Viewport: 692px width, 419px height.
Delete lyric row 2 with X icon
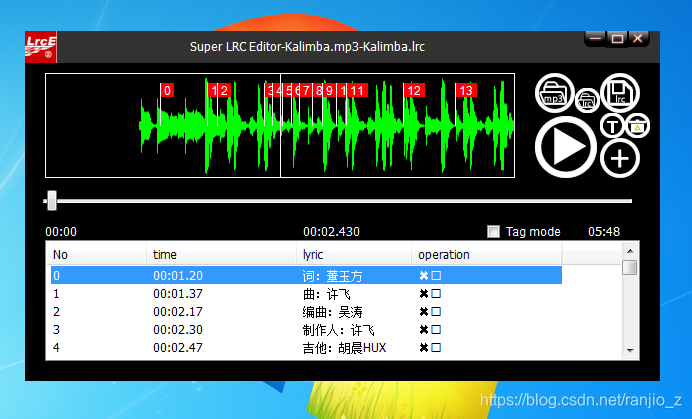tap(424, 312)
